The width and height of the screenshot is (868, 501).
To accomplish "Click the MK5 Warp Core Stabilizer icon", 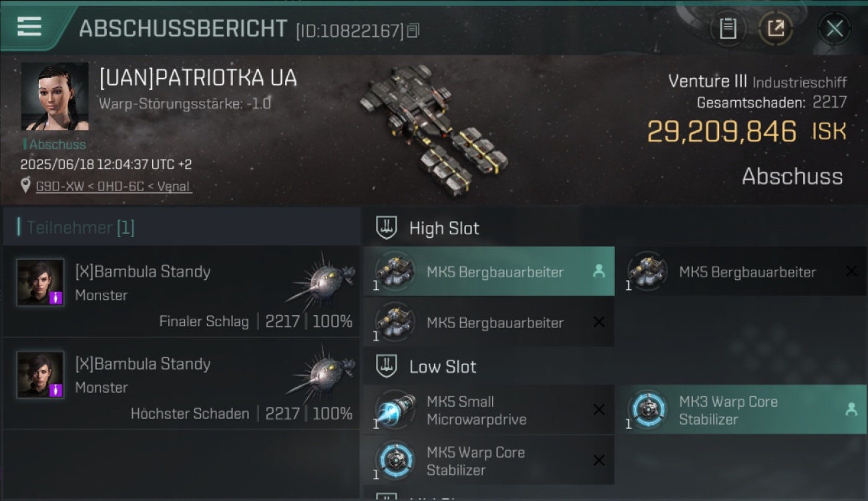I will pos(395,461).
